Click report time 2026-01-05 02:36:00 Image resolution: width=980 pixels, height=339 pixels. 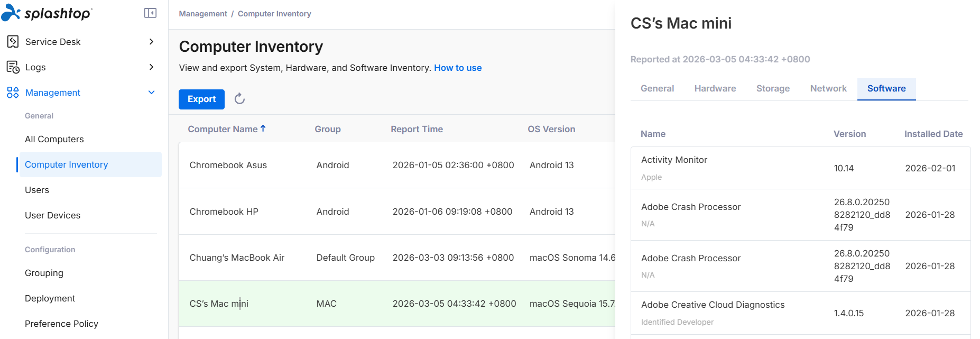(x=453, y=165)
